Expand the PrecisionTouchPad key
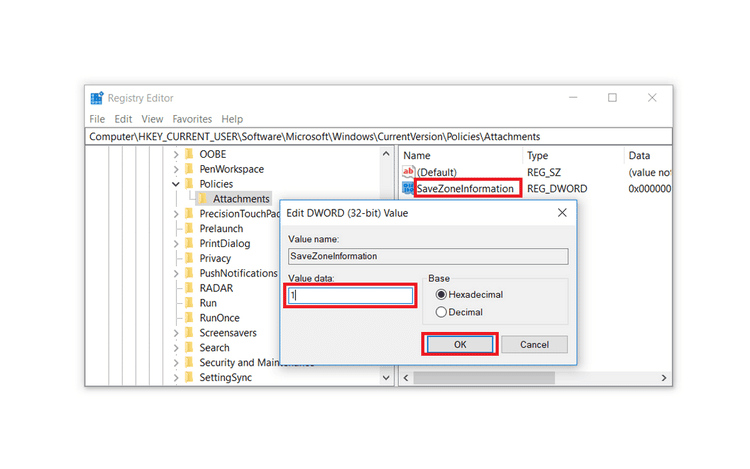This screenshot has height=469, width=750. coord(176,214)
